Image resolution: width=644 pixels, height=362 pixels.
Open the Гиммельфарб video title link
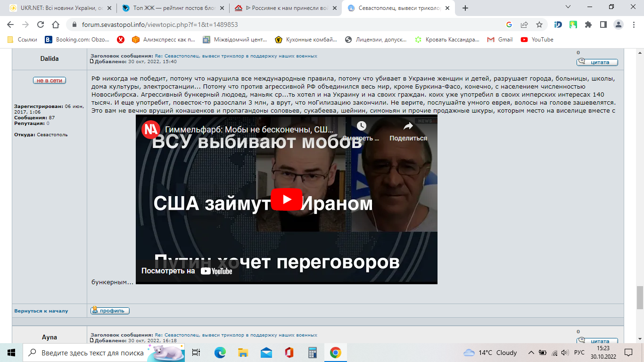pos(249,130)
